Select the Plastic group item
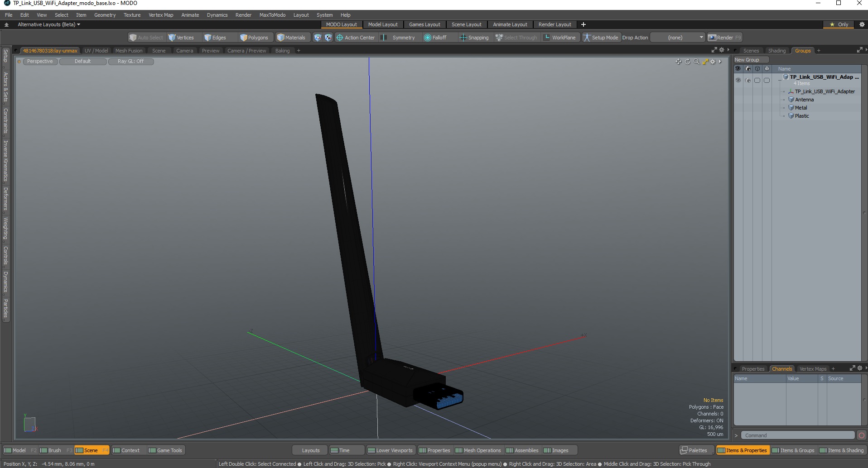The image size is (868, 468). pos(802,116)
